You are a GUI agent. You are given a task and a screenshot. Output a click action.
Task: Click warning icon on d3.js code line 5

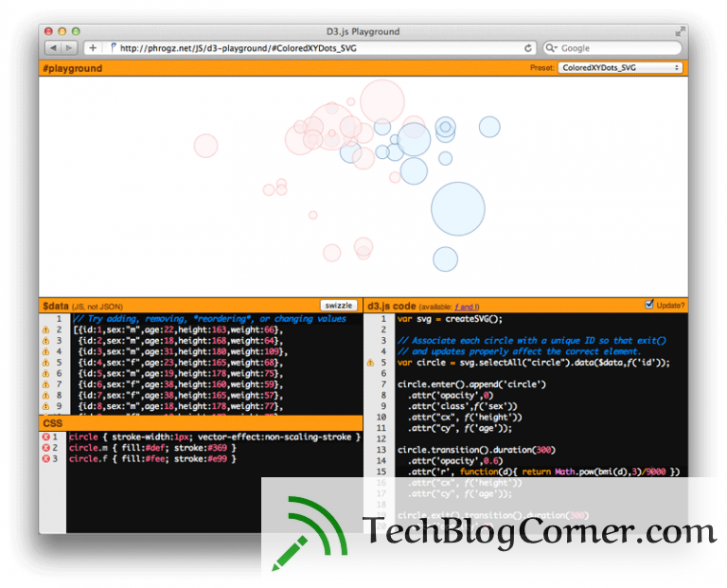tap(370, 363)
